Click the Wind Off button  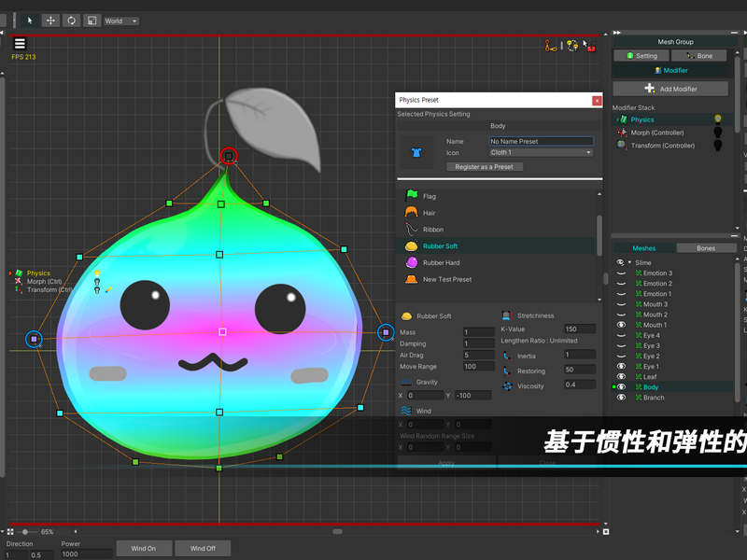point(203,548)
